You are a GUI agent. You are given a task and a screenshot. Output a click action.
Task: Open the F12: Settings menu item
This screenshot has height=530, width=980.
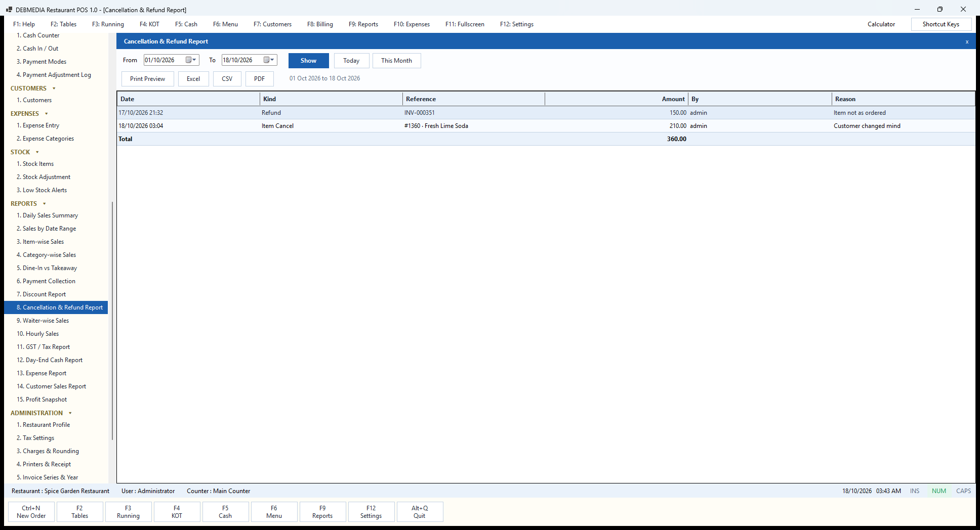[x=517, y=24]
